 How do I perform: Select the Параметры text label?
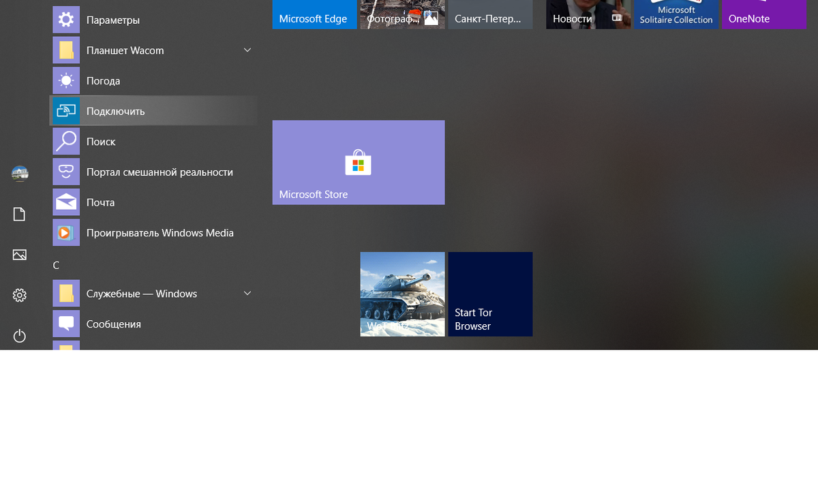click(113, 20)
